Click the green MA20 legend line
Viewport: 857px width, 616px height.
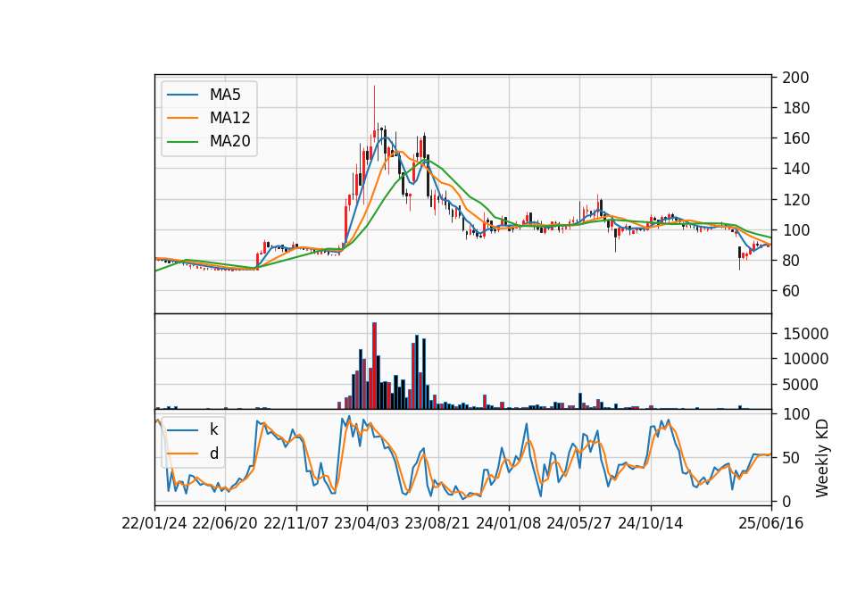pyautogui.click(x=182, y=142)
